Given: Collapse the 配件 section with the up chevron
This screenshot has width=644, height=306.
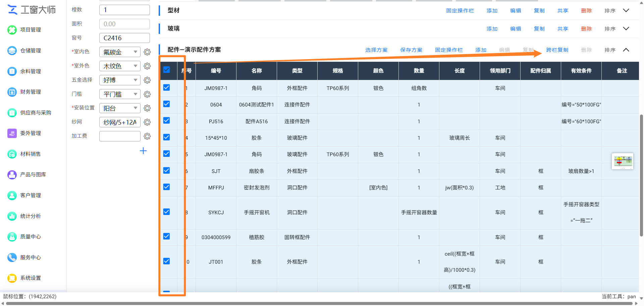Looking at the screenshot, I should [x=626, y=50].
